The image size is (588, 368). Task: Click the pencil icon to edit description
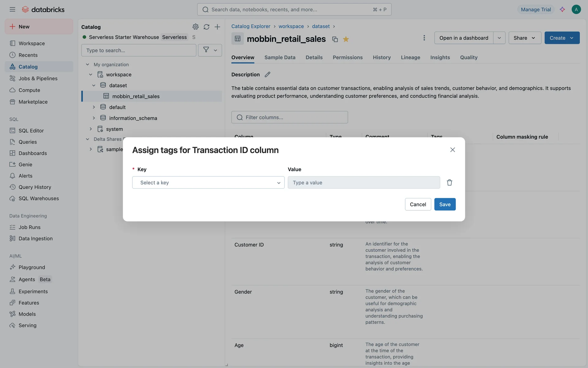tap(267, 75)
